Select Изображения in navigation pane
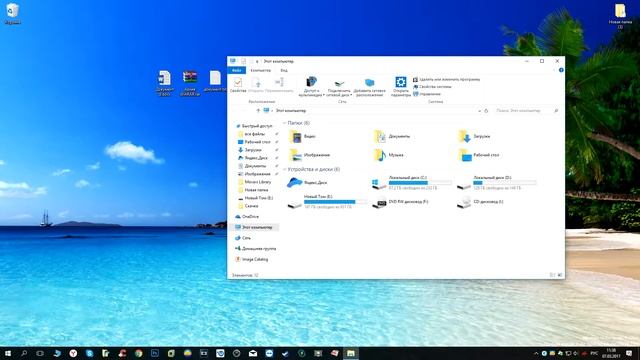Screen dimensions: 640x360 click(x=254, y=174)
